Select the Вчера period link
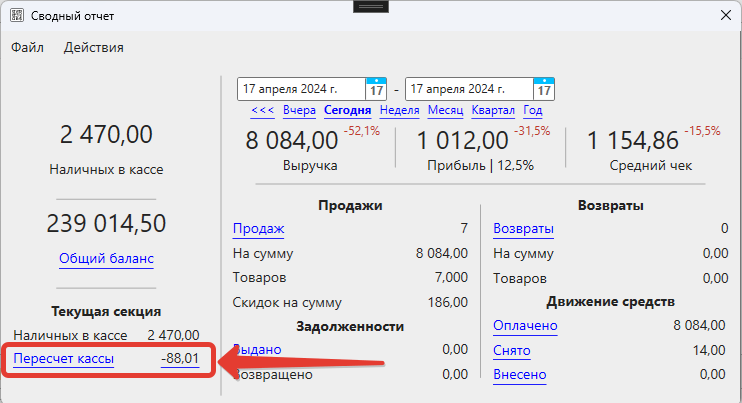Viewport: 742px width, 403px height. (x=299, y=110)
